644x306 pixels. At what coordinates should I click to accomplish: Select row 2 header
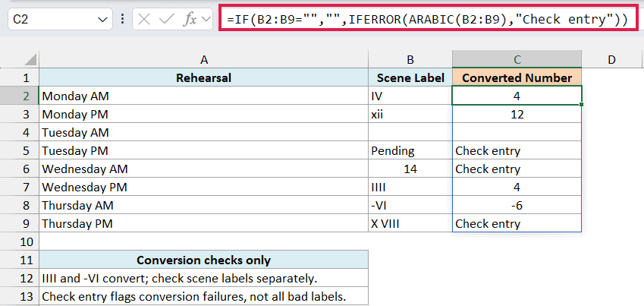pyautogui.click(x=19, y=96)
